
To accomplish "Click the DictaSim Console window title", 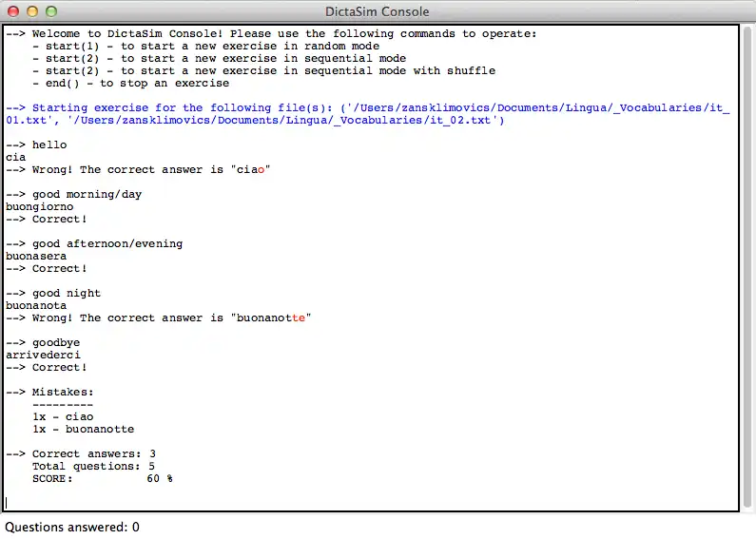I will tap(377, 11).
